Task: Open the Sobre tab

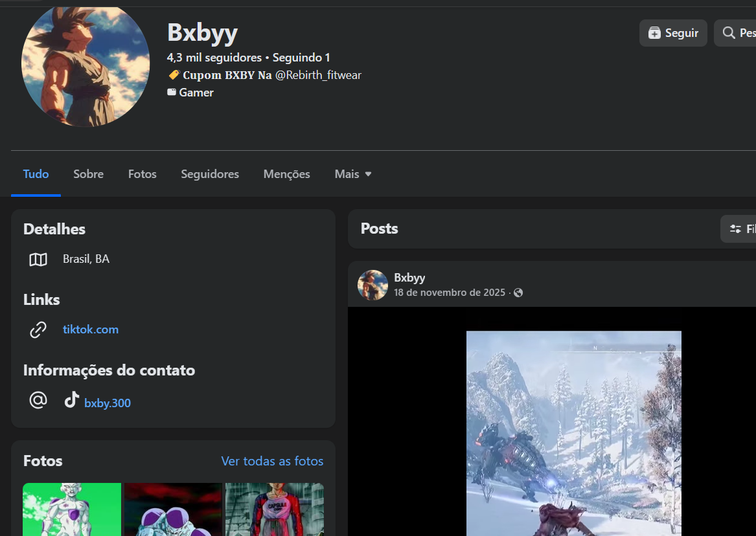Action: click(88, 174)
